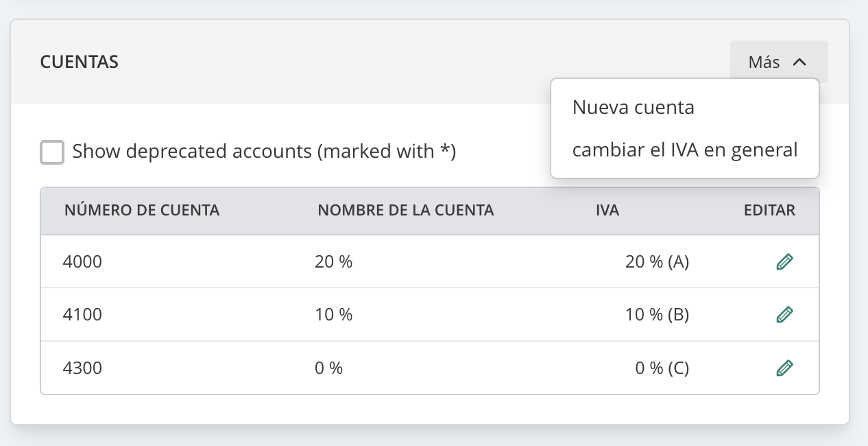Enable the show deprecated accounts checkbox
This screenshot has height=446, width=868.
click(52, 152)
